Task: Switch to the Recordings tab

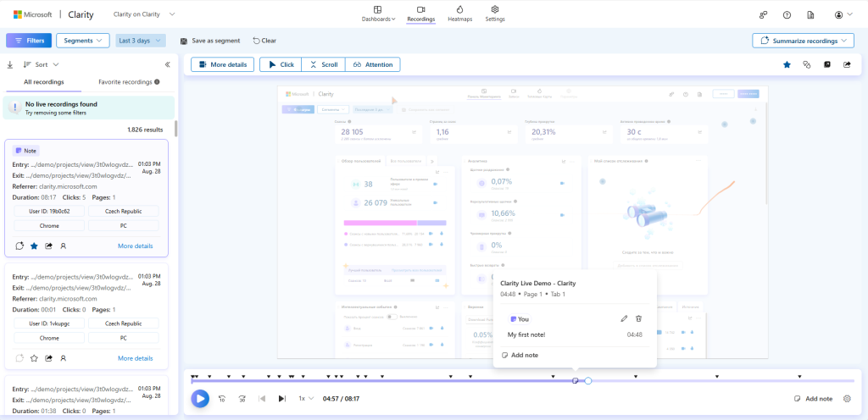Action: click(420, 14)
